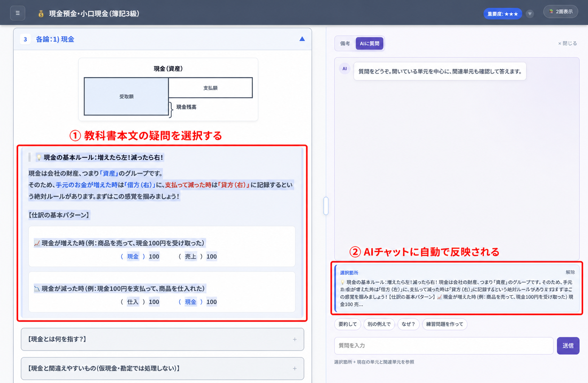Viewport: 588px width, 383px height.
Task: Select the AIに質問 tab
Action: pos(369,44)
